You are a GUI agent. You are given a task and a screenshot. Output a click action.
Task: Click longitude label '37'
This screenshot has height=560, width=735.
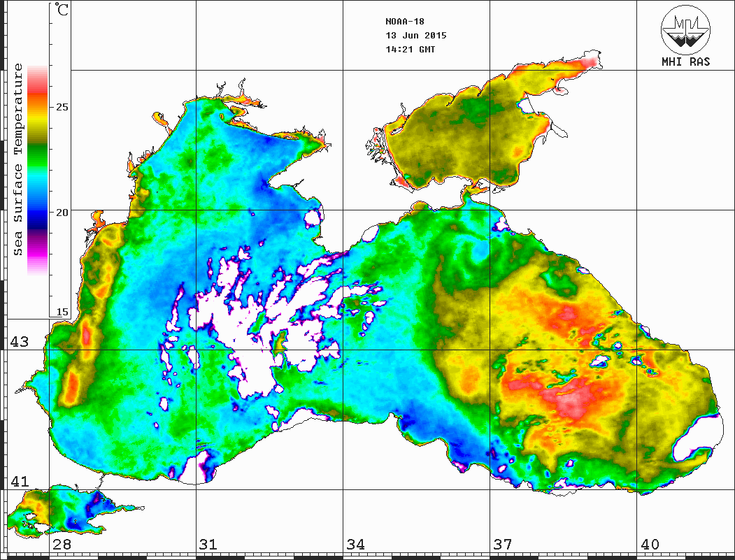click(x=503, y=544)
